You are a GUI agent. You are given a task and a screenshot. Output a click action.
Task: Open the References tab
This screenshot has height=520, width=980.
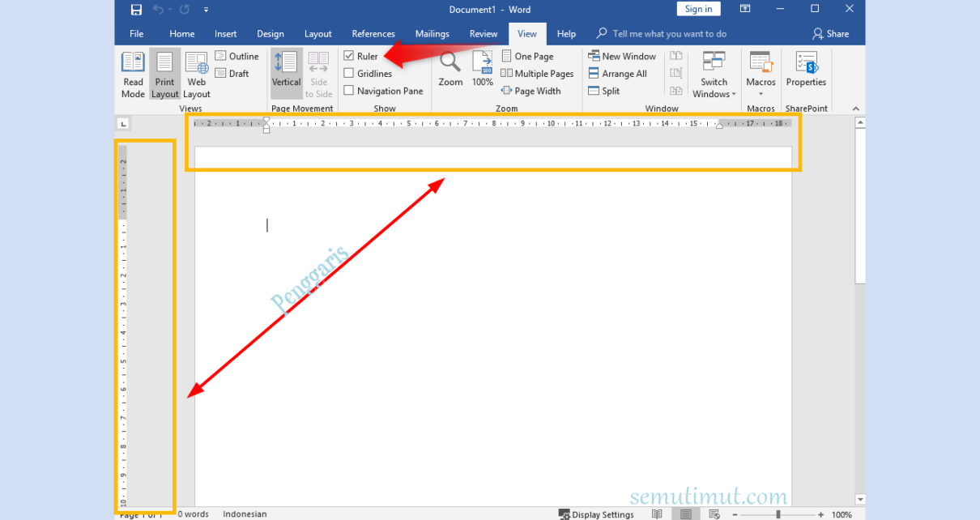point(373,34)
